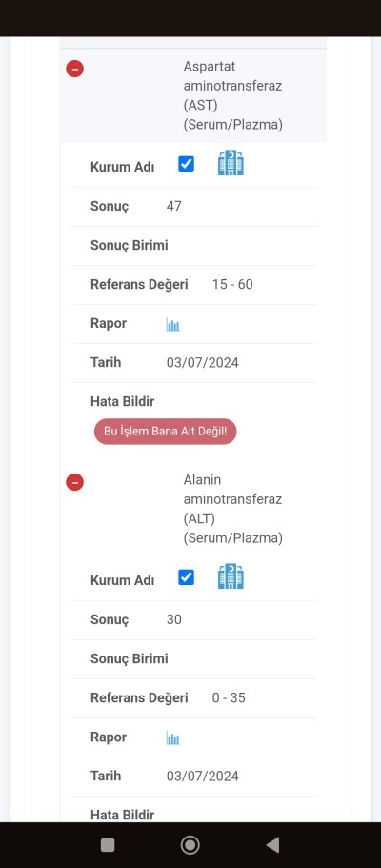This screenshot has height=868, width=381.
Task: Uncheck the Kurum Adı checkbox for ALT
Action: click(186, 577)
